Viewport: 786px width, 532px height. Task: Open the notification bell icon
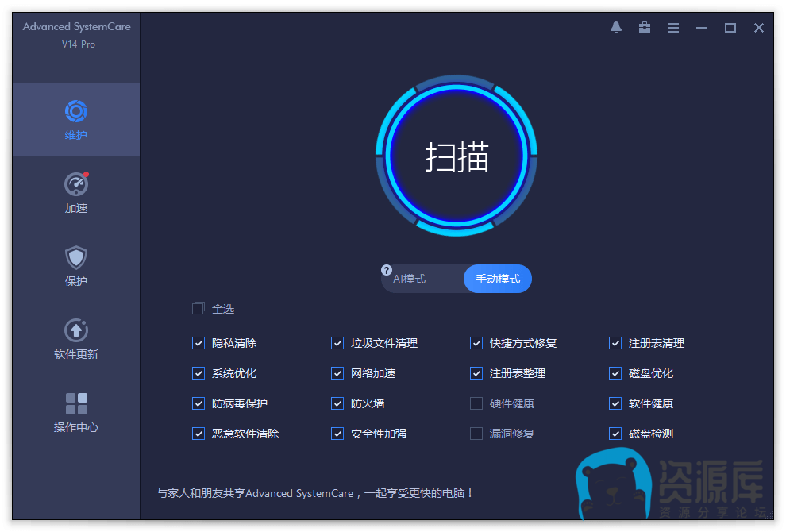pyautogui.click(x=616, y=28)
